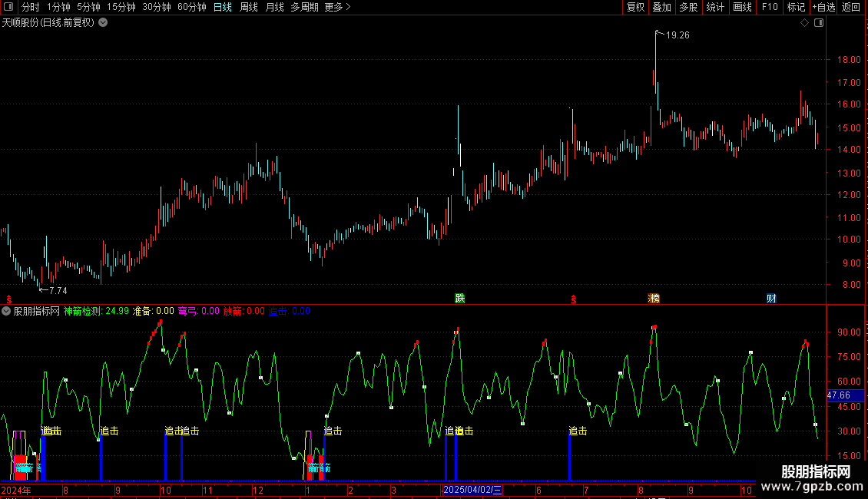Expand the 股朋指标网 indicator dropdown arrow
The width and height of the screenshot is (868, 499).
(x=6, y=311)
